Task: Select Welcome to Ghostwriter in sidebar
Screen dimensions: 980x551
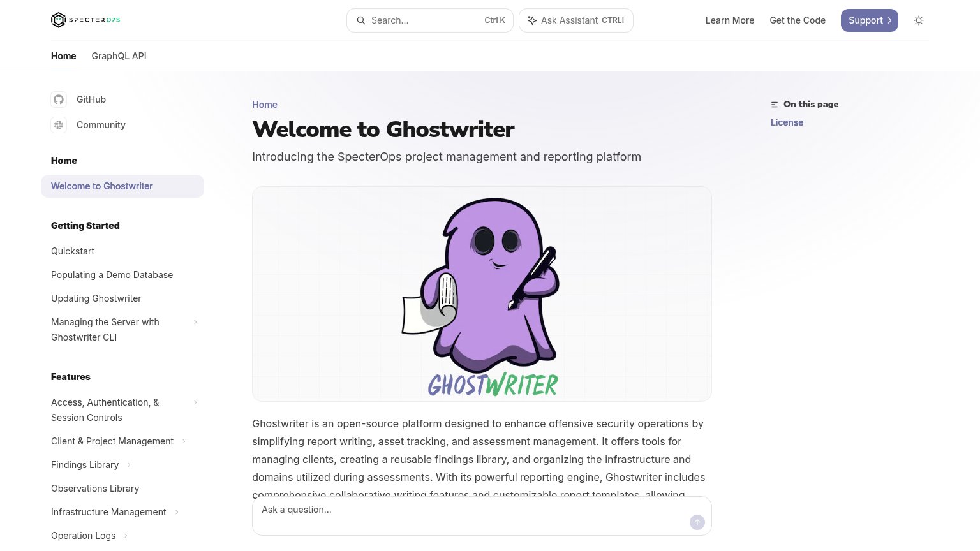Action: (x=122, y=186)
